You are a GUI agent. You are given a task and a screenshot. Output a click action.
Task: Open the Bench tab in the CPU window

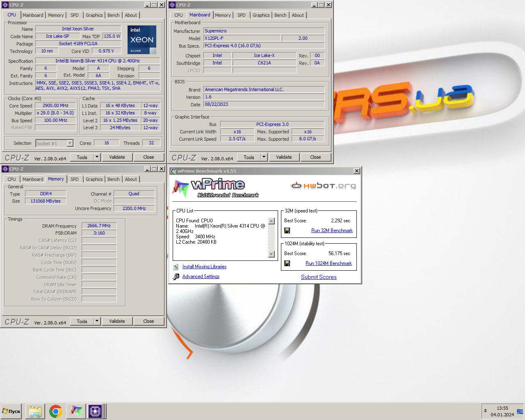point(114,15)
